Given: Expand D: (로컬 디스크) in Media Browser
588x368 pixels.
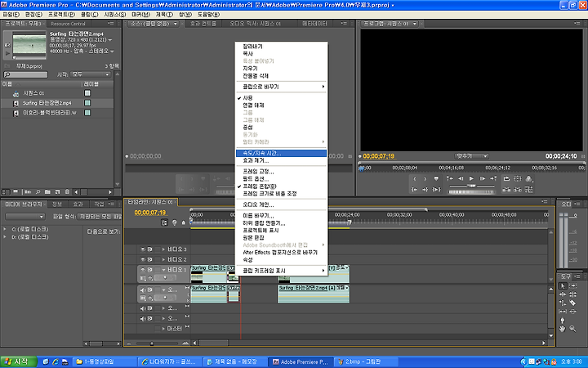Looking at the screenshot, I should (x=5, y=236).
